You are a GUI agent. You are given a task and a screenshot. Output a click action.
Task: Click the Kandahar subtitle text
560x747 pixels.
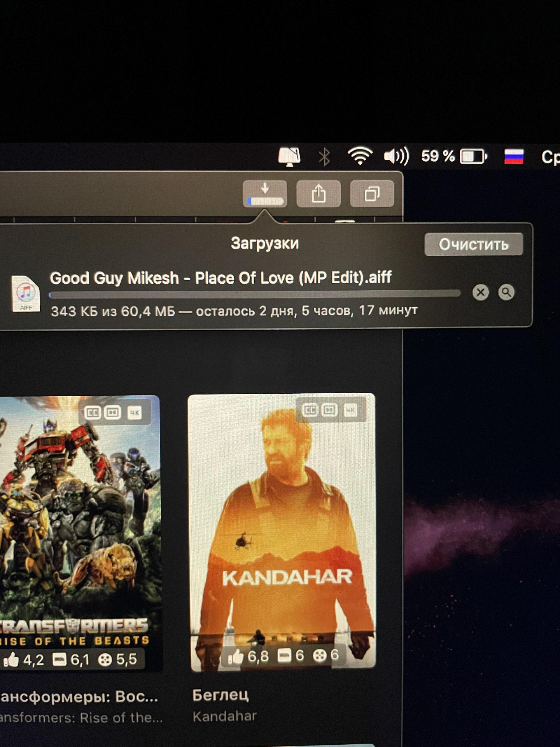click(x=225, y=716)
